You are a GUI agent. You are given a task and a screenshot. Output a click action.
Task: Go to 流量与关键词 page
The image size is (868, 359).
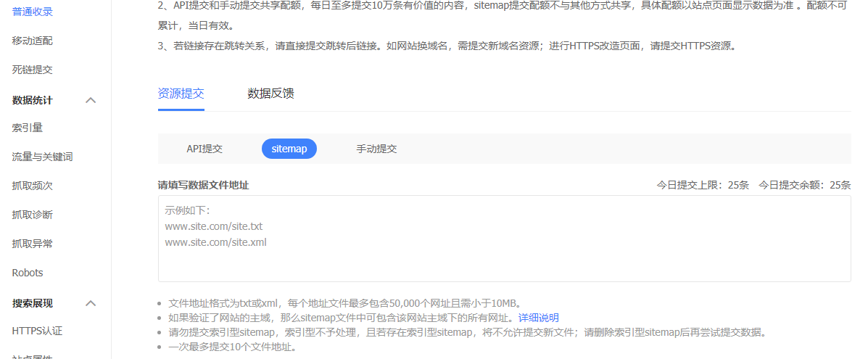(42, 157)
